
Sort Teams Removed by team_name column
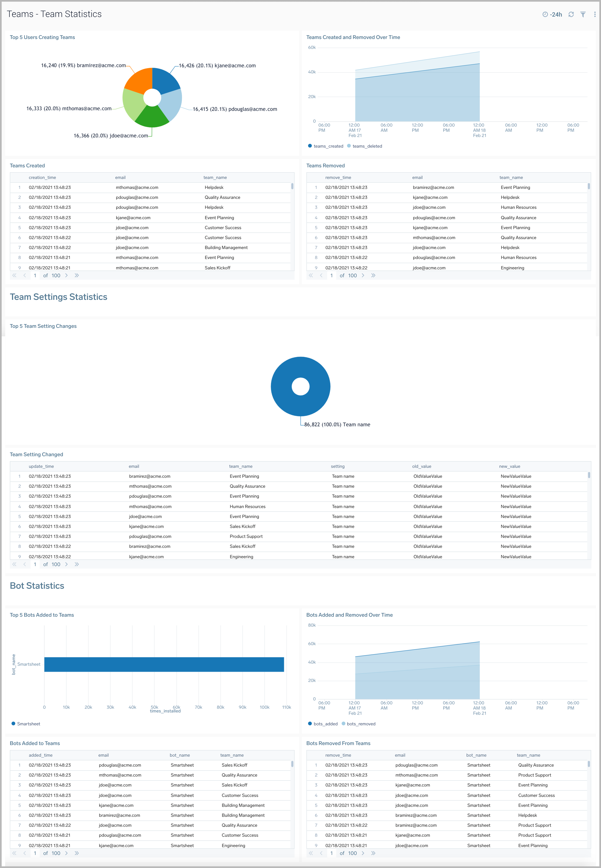click(x=511, y=177)
